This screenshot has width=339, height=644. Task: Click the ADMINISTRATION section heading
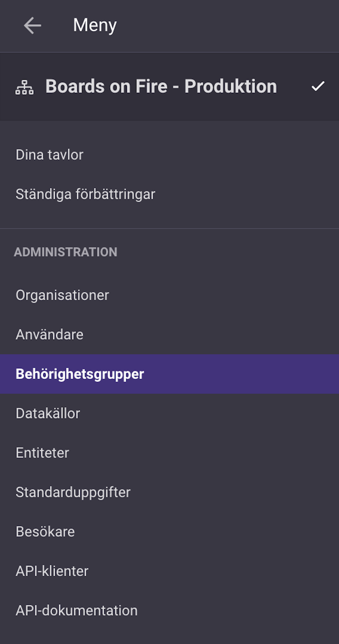pyautogui.click(x=66, y=252)
